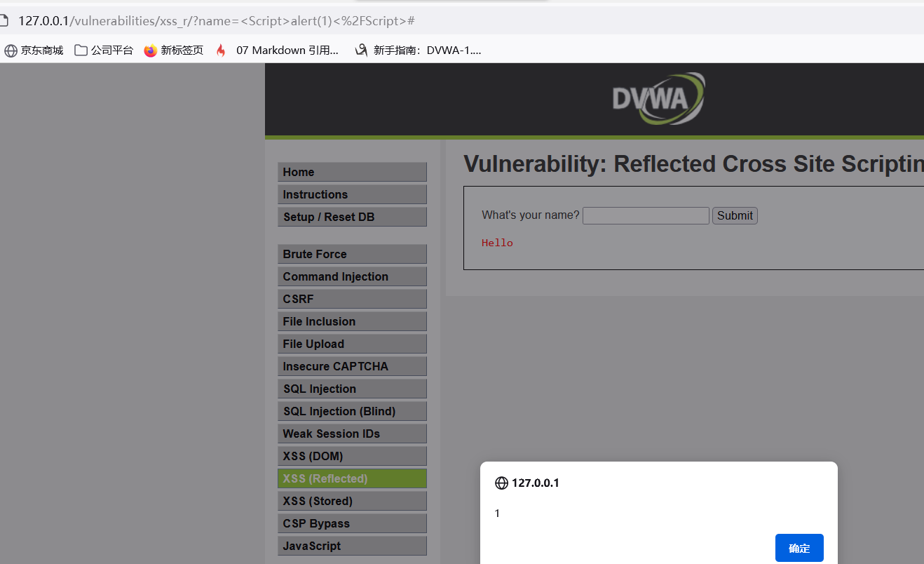This screenshot has height=564, width=924.
Task: Open XSS (DOM) page
Action: click(352, 456)
